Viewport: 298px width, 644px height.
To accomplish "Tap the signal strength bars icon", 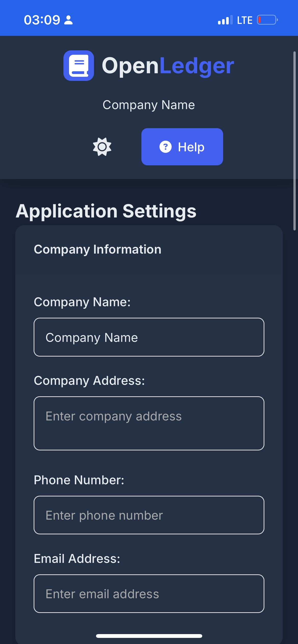I will (x=225, y=20).
